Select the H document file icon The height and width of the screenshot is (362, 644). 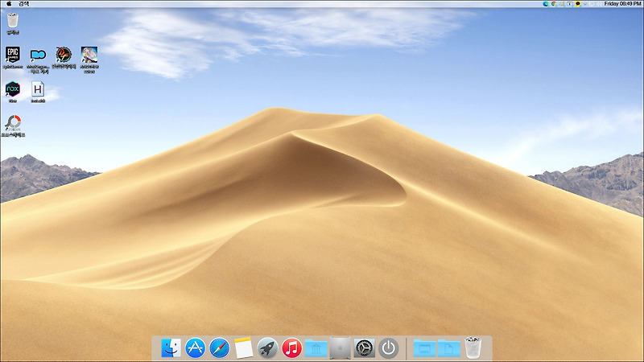tap(38, 92)
